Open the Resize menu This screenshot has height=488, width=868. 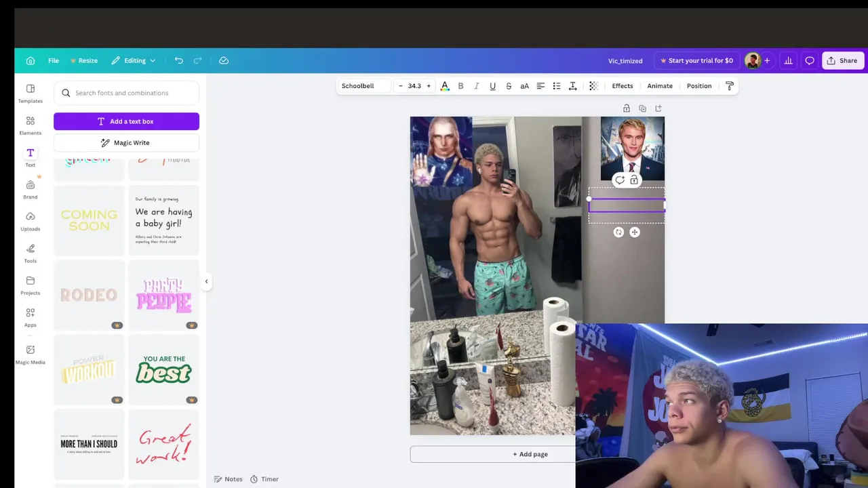coord(84,60)
